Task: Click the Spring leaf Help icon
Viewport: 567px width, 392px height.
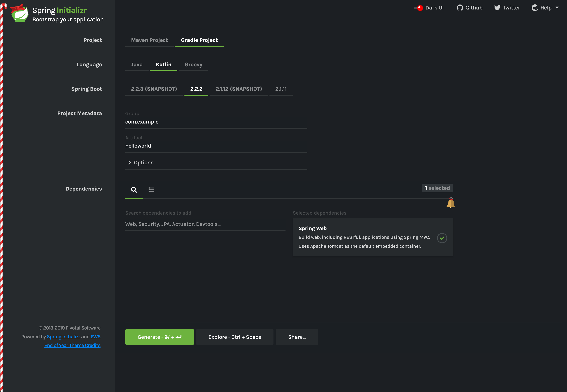Action: (535, 8)
